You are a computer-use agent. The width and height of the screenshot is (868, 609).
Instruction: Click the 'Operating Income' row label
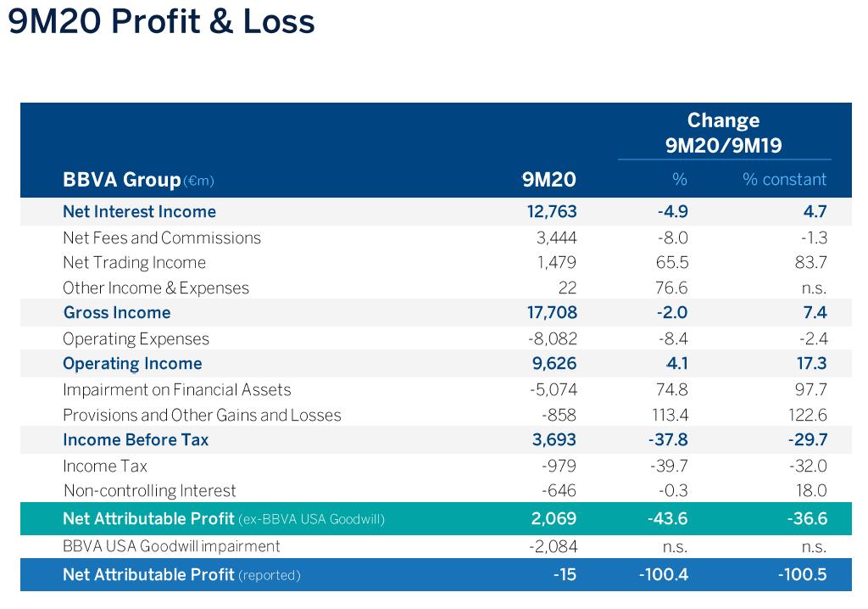tap(132, 364)
